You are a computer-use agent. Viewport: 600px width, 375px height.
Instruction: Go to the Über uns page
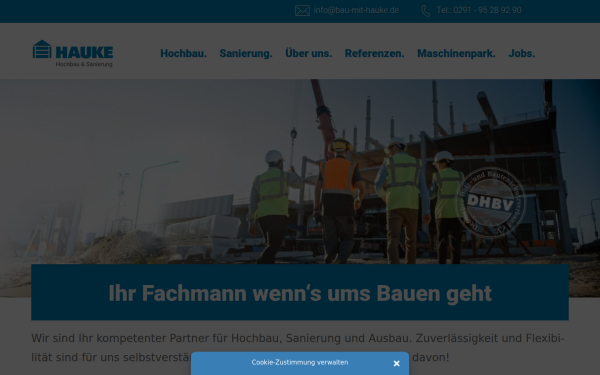308,53
